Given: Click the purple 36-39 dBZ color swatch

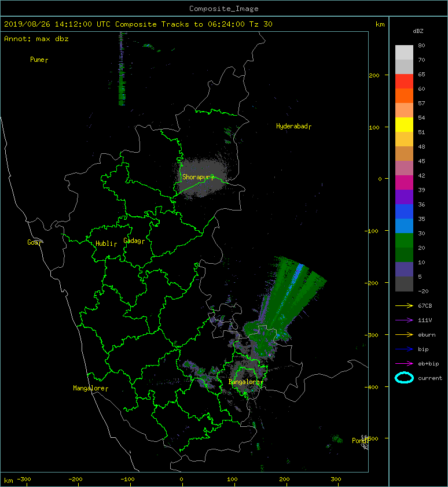Looking at the screenshot, I should 404,197.
